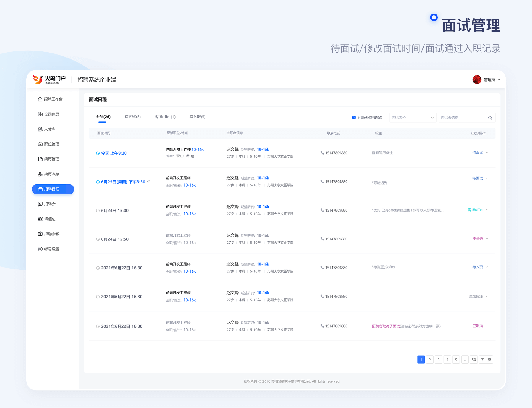Click the admin avatar picture
Screen dimensions: 532x408
pyautogui.click(x=477, y=79)
